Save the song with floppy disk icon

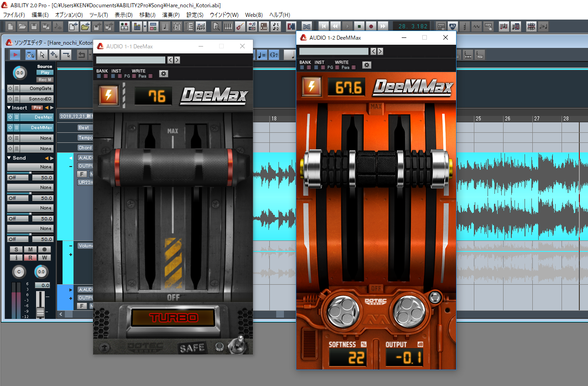[x=34, y=26]
